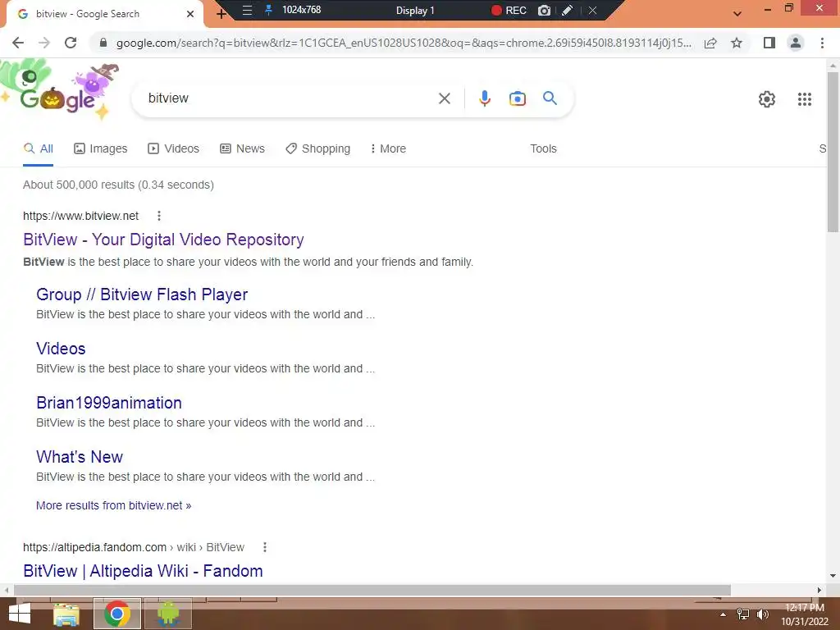Open Group // Bitview Flash Player link
The height and width of the screenshot is (630, 840).
(142, 294)
